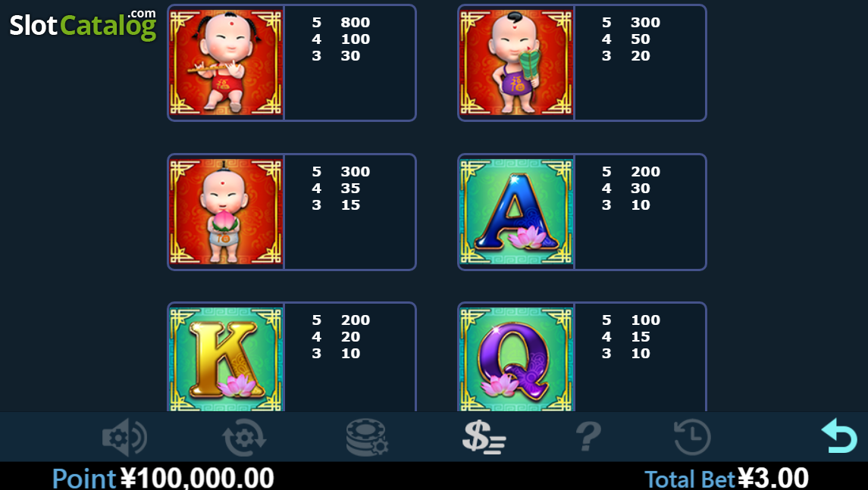Screen dimensions: 868x490
Task: Click the letter K payout values panel
Action: 350,357
